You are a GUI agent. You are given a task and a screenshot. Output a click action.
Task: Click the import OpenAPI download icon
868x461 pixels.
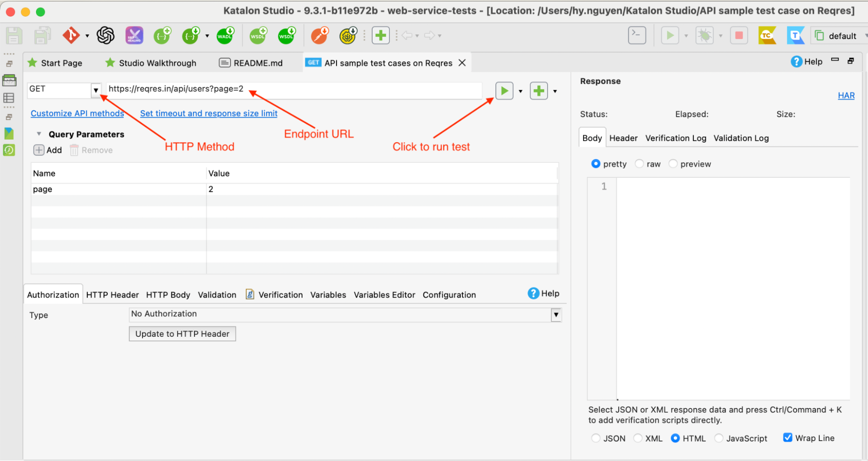pyautogui.click(x=191, y=36)
